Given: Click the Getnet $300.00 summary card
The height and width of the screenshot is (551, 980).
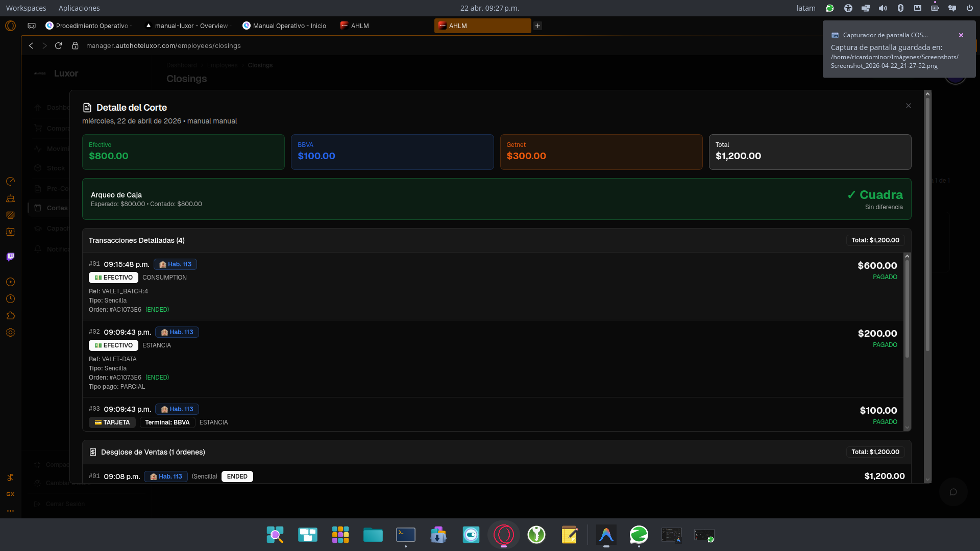Looking at the screenshot, I should pyautogui.click(x=601, y=152).
